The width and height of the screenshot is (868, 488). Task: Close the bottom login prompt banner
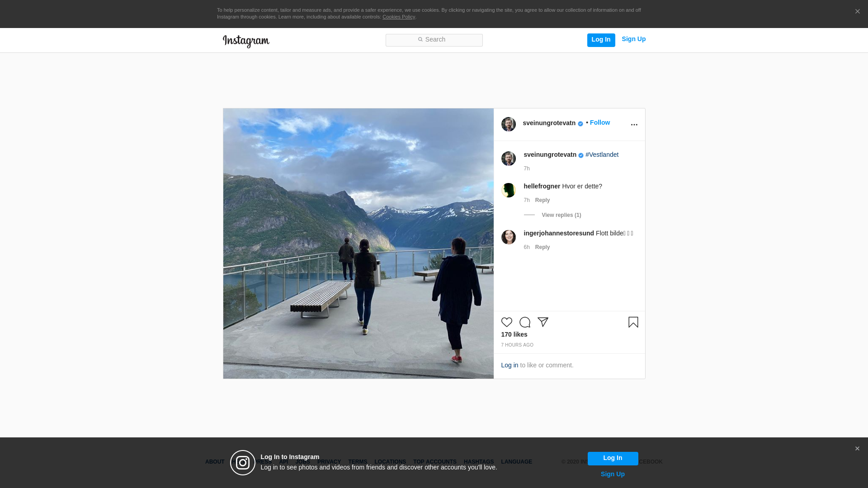(857, 449)
